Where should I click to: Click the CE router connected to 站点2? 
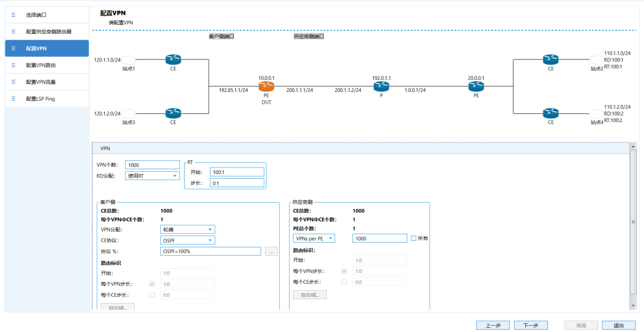coord(550,59)
